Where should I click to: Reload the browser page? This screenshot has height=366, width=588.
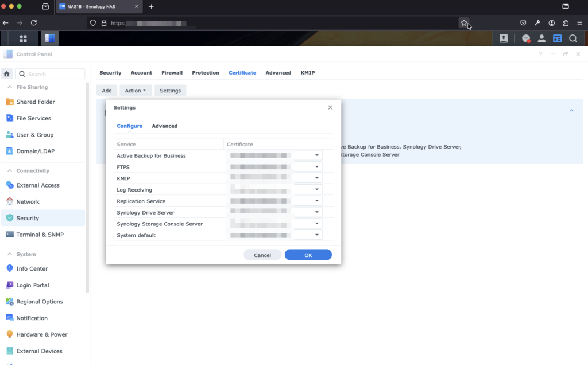click(34, 23)
